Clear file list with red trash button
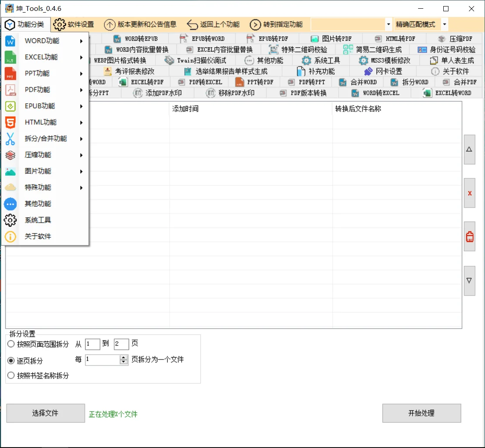This screenshot has width=485, height=448. [x=469, y=237]
